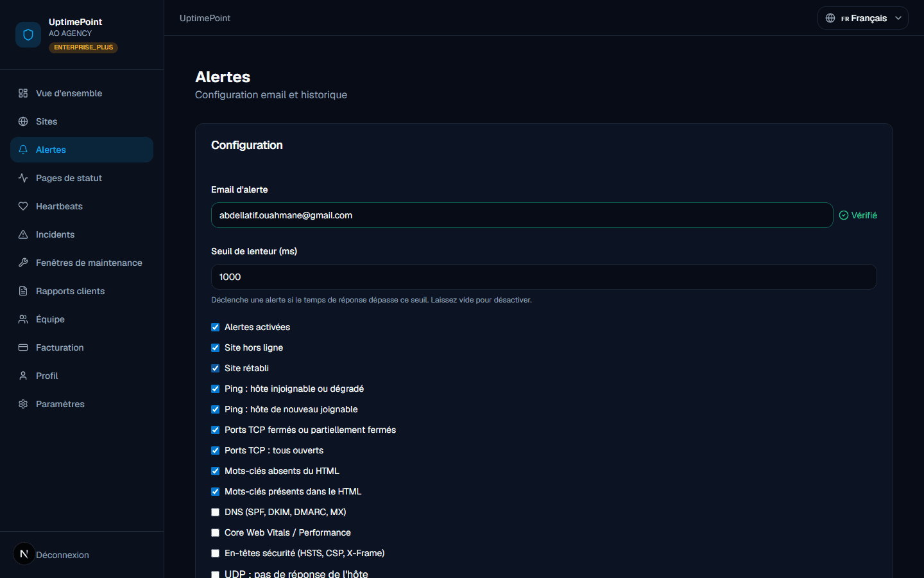Toggle the Site hors ligne checkbox

pos(216,347)
